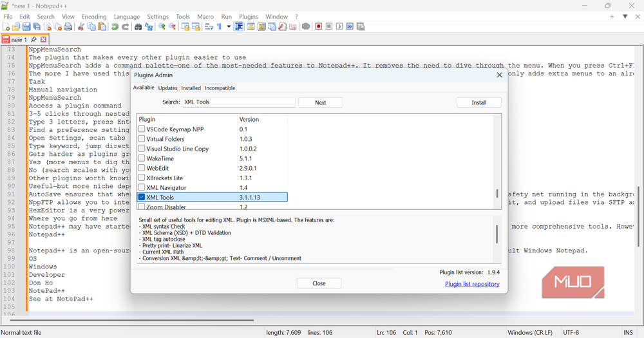Click the Install button
644x338 pixels.
coord(479,102)
